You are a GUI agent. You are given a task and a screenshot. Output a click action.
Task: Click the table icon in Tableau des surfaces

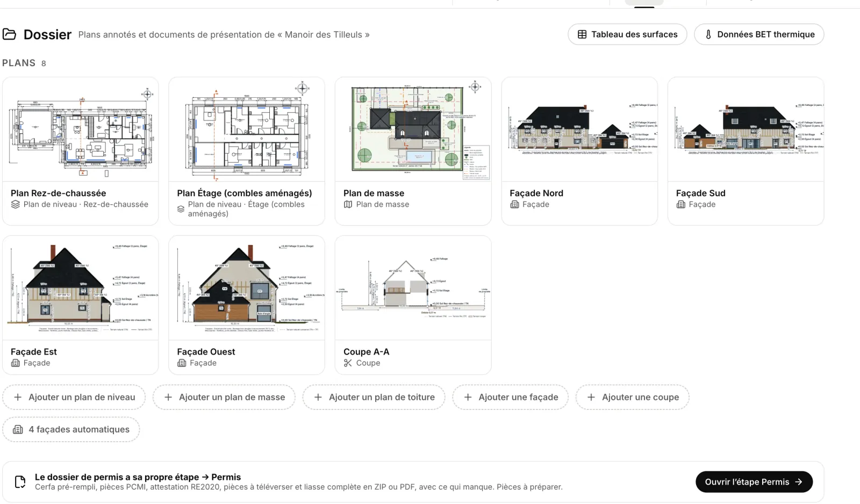pos(582,34)
